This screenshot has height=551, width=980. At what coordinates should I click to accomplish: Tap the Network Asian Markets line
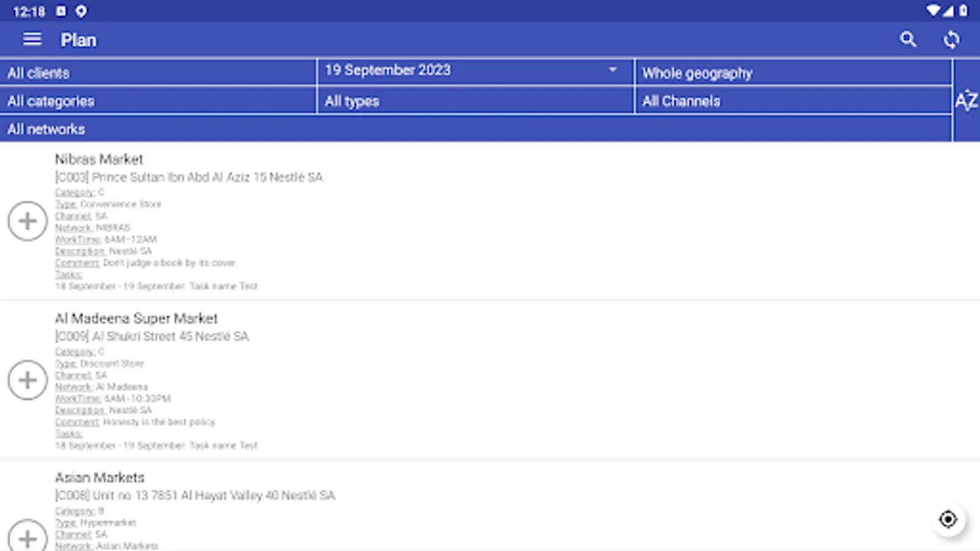[107, 545]
